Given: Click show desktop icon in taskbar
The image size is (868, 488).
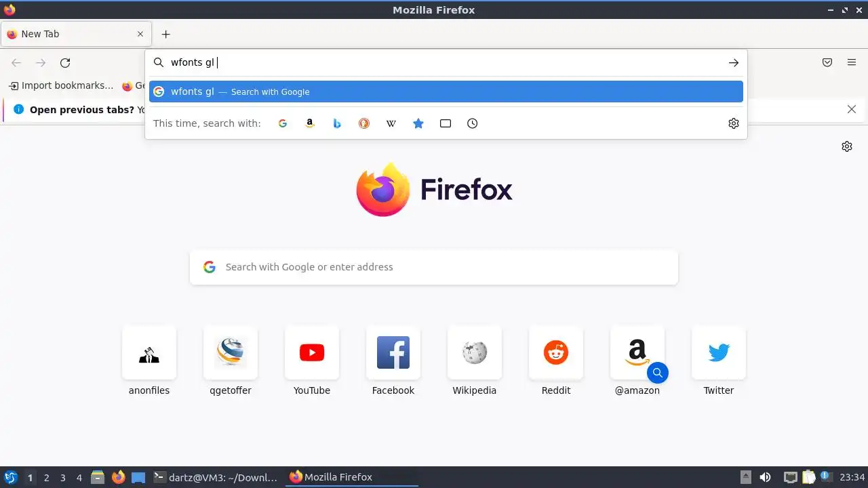Looking at the screenshot, I should (138, 477).
